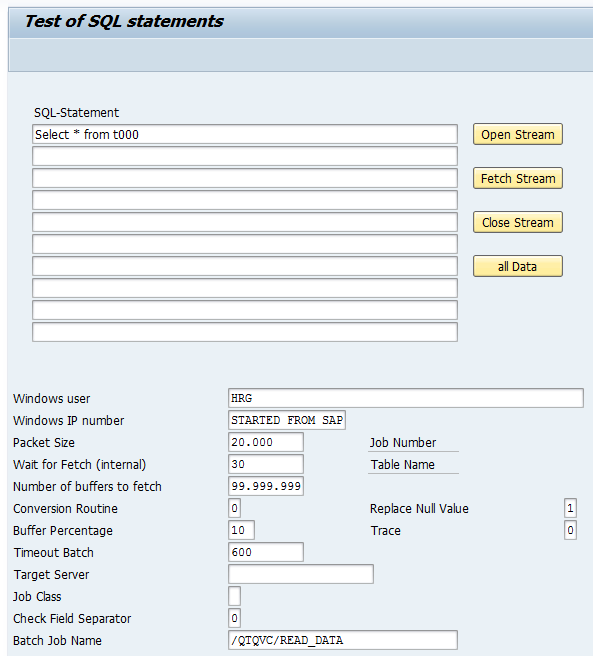
Task: Click the Replace Null Value field
Action: (x=570, y=508)
